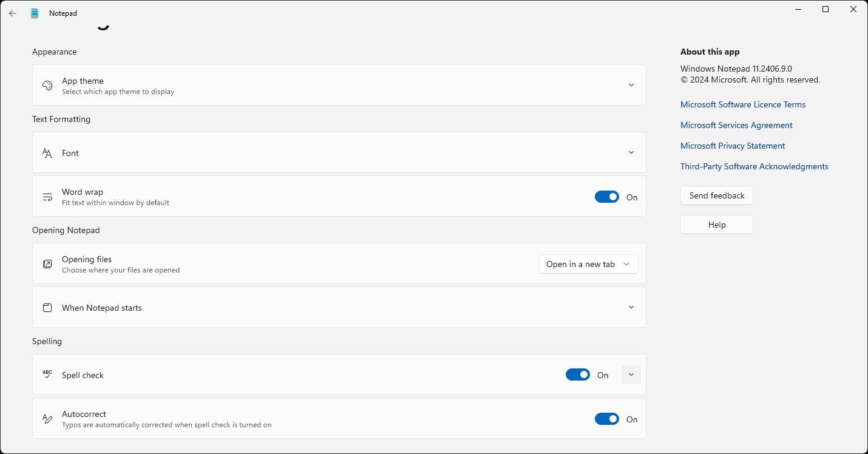Image resolution: width=868 pixels, height=454 pixels.
Task: Minimize the Notepad window
Action: [798, 9]
